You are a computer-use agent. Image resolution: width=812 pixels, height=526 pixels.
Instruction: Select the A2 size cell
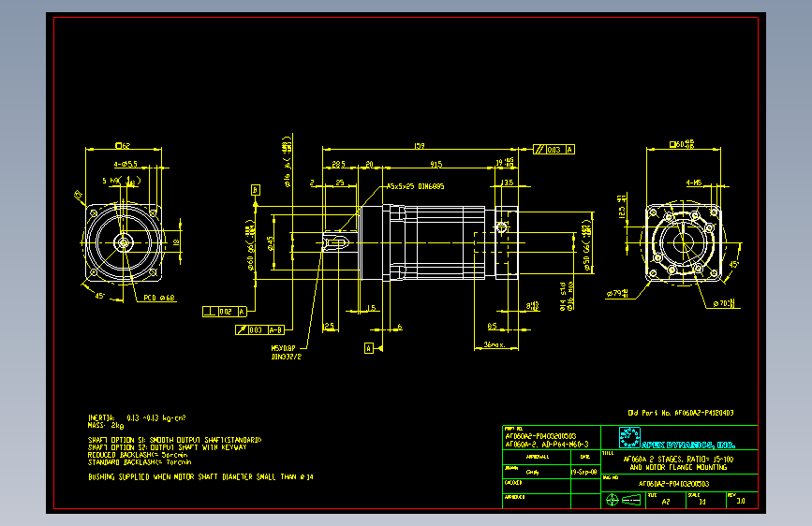(x=666, y=501)
